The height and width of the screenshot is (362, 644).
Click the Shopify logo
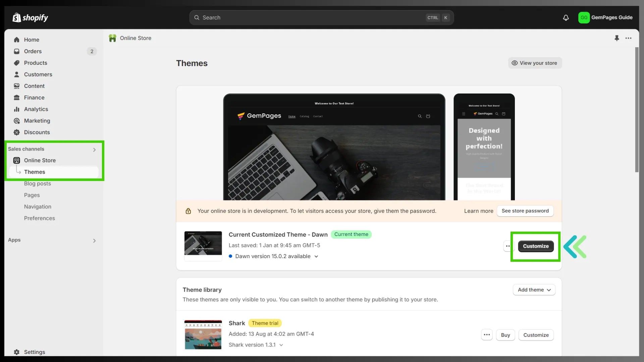[30, 17]
